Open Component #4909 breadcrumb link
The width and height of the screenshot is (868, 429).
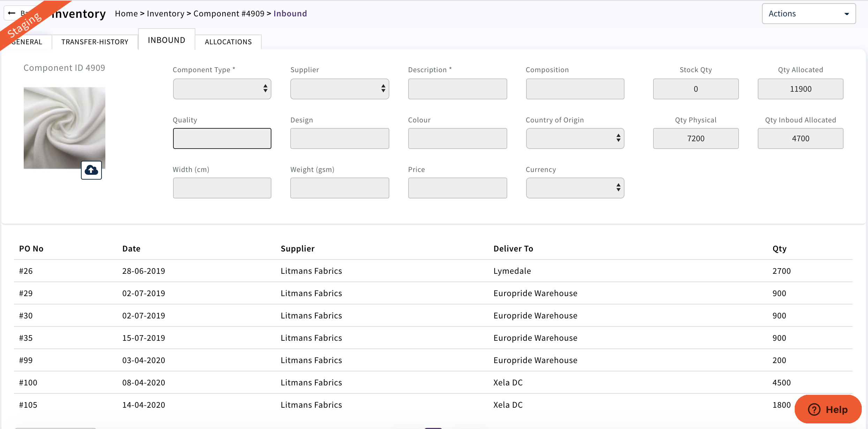(x=229, y=14)
